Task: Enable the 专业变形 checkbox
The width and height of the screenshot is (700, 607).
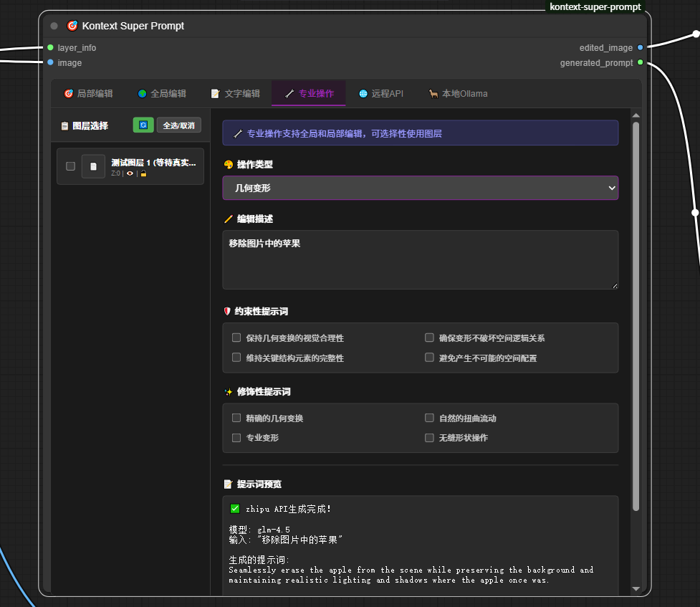Action: (236, 438)
